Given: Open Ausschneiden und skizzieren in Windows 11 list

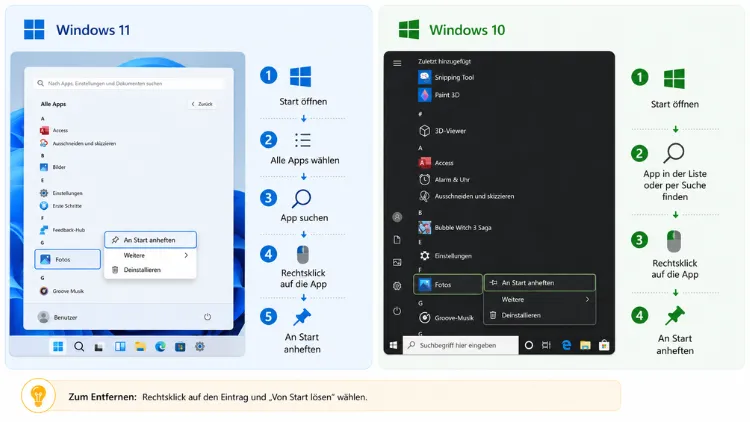Looking at the screenshot, I should point(78,143).
